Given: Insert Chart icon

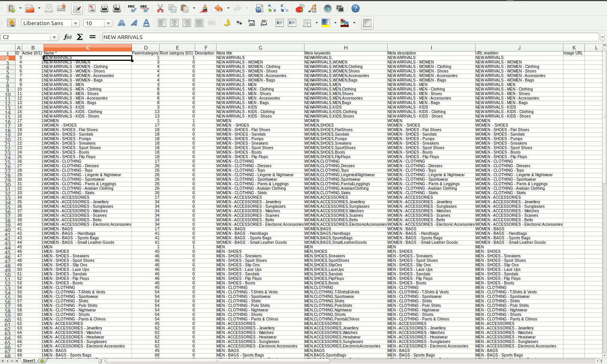Looking at the screenshot, I should [300, 8].
